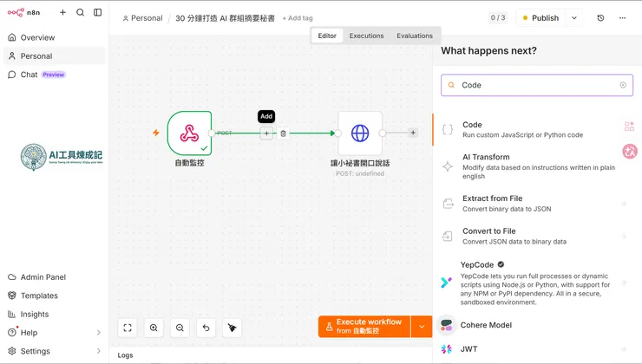This screenshot has height=364, width=642.
Task: Undo with the reset arrow button
Action: [206, 328]
